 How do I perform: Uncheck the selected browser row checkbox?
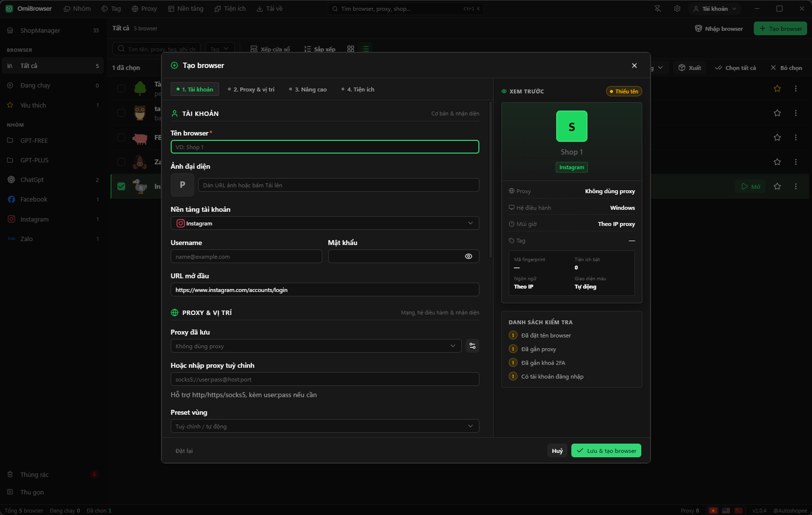click(121, 186)
